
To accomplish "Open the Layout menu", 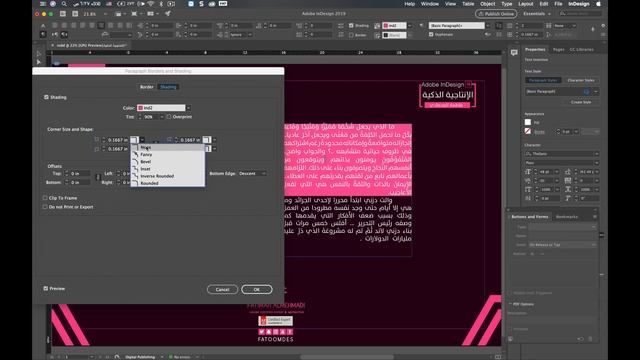I will click(526, 4).
